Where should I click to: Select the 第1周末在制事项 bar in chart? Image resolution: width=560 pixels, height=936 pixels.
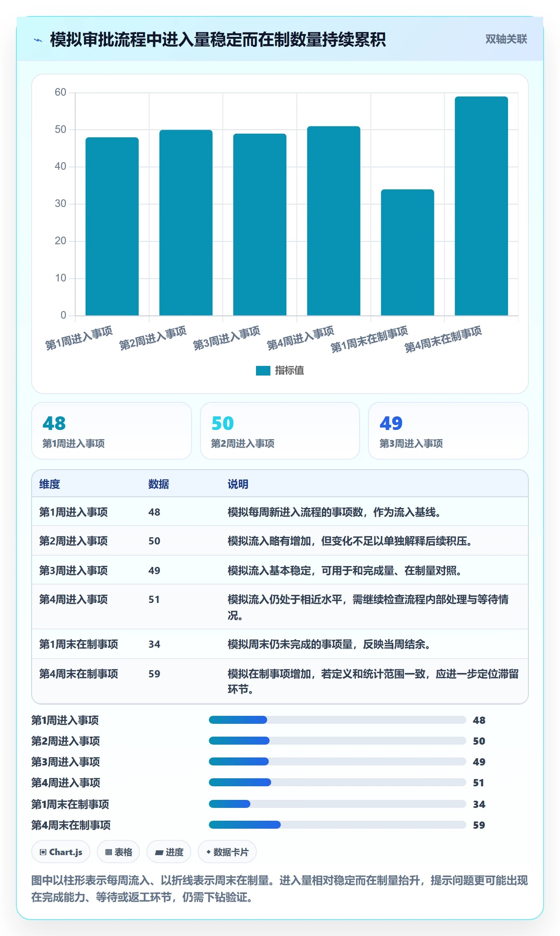click(407, 252)
